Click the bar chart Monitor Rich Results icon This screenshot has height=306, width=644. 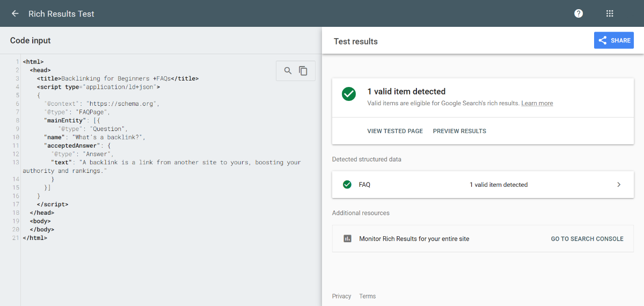pos(347,238)
